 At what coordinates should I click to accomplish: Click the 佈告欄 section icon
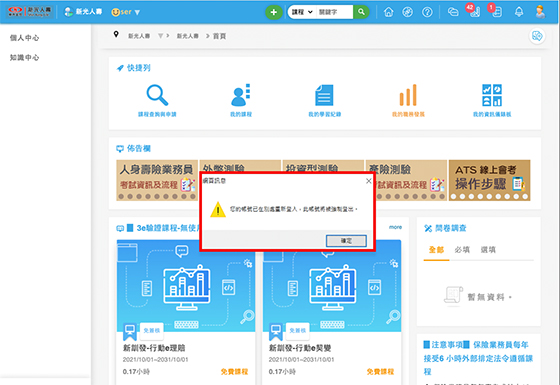tap(120, 149)
